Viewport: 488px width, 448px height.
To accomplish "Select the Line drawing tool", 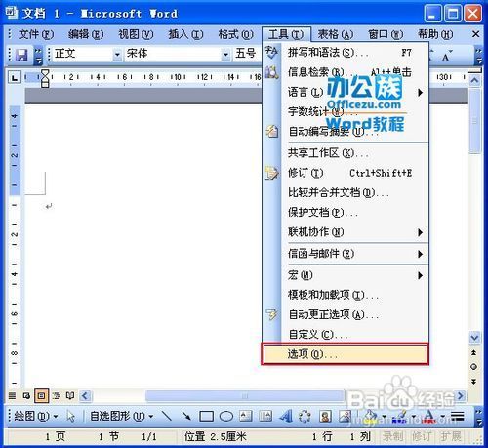I will point(167,416).
